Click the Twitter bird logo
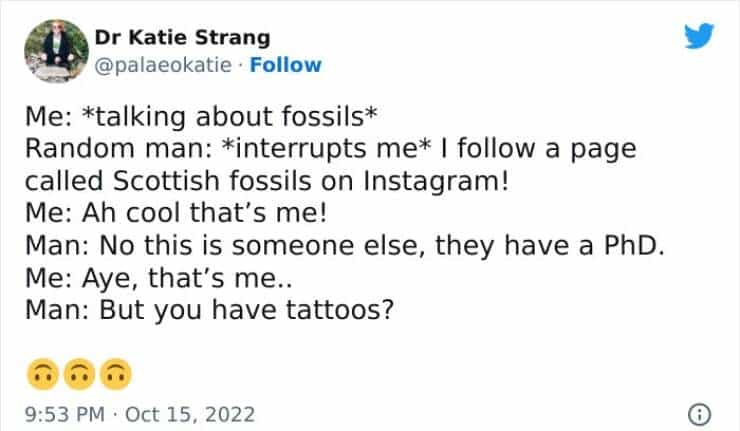Image resolution: width=740 pixels, height=431 pixels. point(700,38)
